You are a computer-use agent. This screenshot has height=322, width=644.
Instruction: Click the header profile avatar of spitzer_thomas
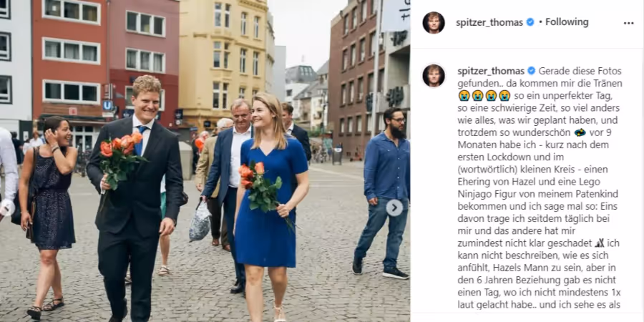(434, 23)
